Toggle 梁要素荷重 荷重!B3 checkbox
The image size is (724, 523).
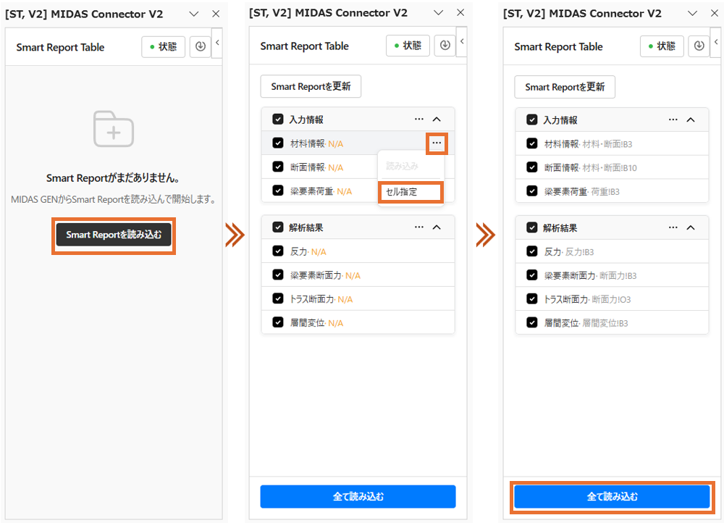[x=532, y=191]
